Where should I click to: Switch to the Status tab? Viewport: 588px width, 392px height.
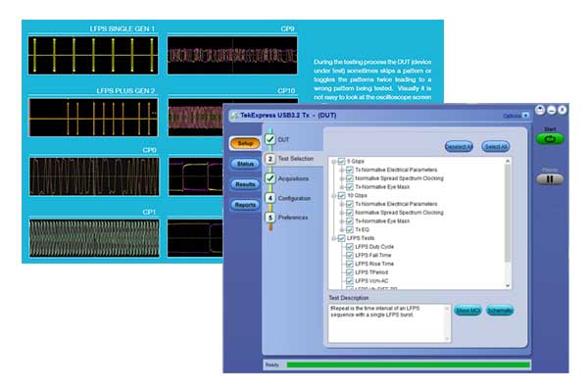(245, 164)
